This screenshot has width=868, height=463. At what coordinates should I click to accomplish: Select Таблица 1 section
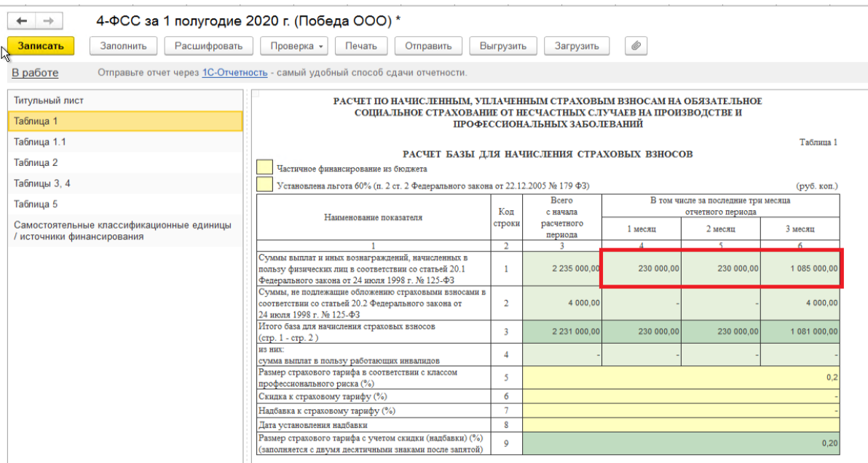click(126, 121)
